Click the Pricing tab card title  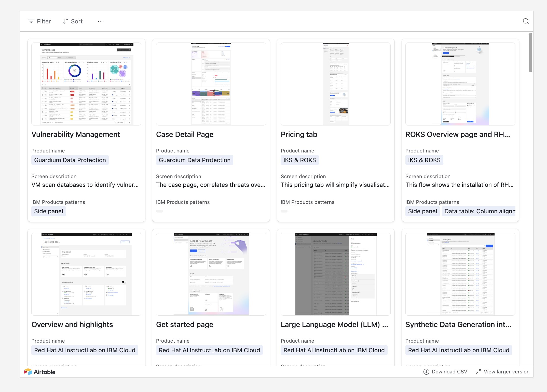click(x=299, y=134)
